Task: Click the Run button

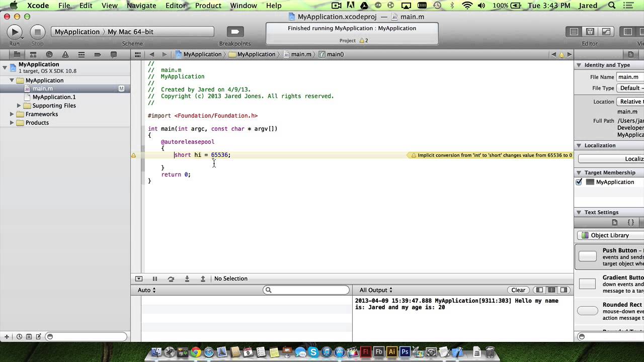Action: [15, 32]
